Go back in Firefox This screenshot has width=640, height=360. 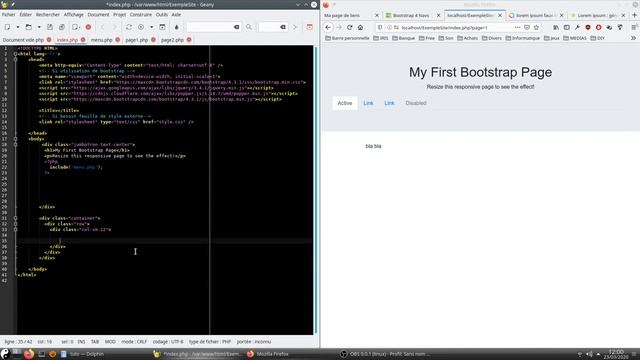pos(328,27)
